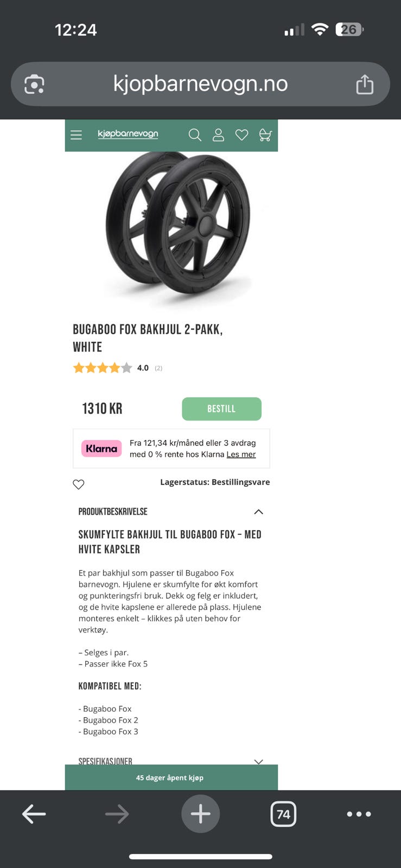Tap the kjopbarnevogn.no address bar
This screenshot has height=868, width=401.
pos(200,84)
